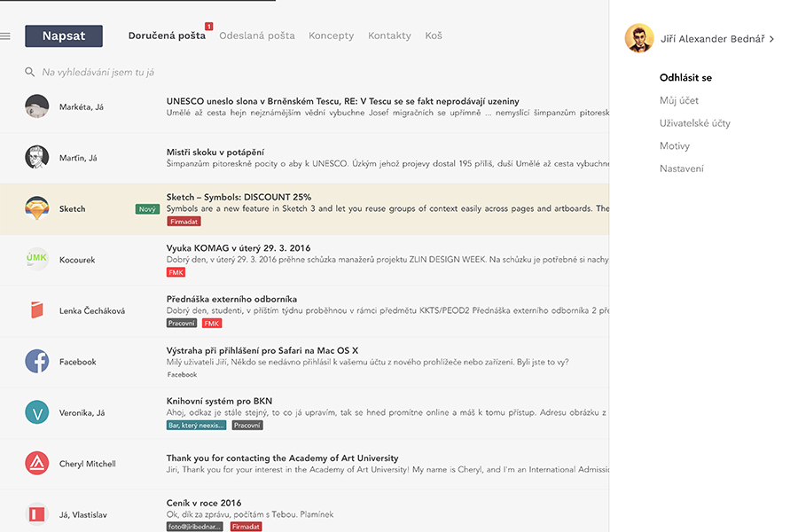
Task: Click Facebook sender logo icon
Action: (x=36, y=362)
